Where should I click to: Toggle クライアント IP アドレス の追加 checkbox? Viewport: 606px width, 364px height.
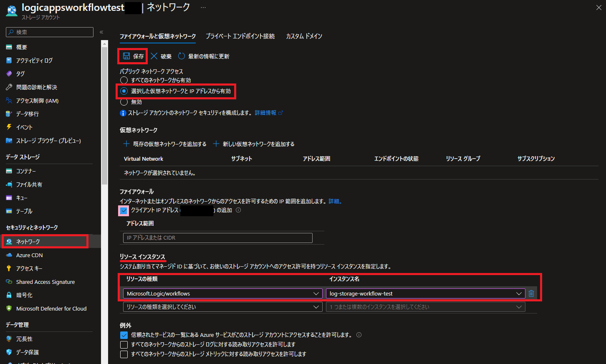point(124,210)
